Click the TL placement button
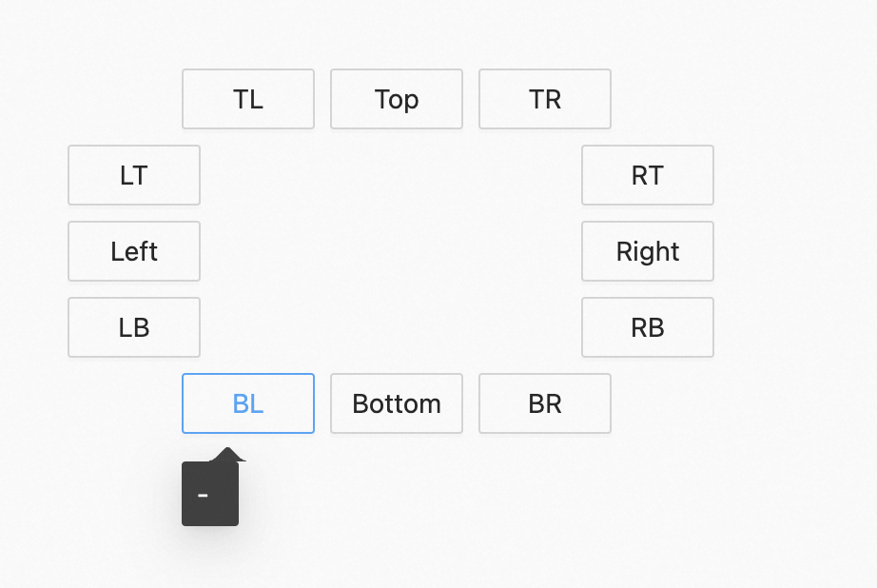 [247, 99]
